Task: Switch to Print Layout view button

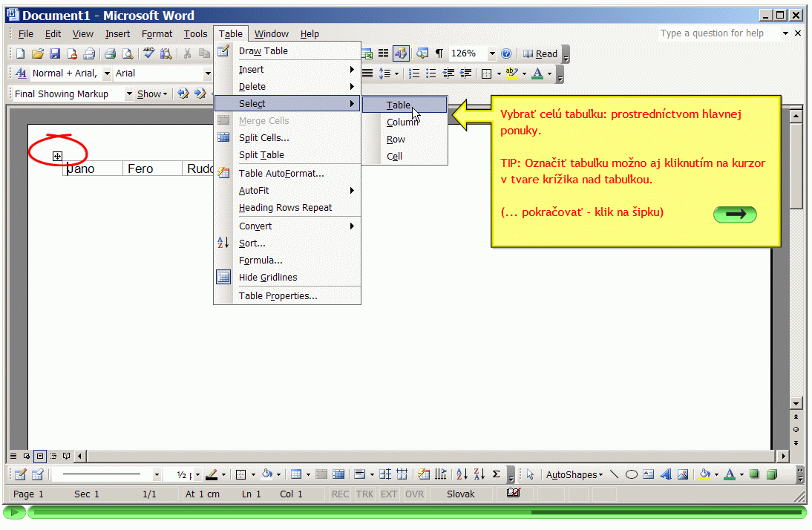Action: [x=40, y=457]
